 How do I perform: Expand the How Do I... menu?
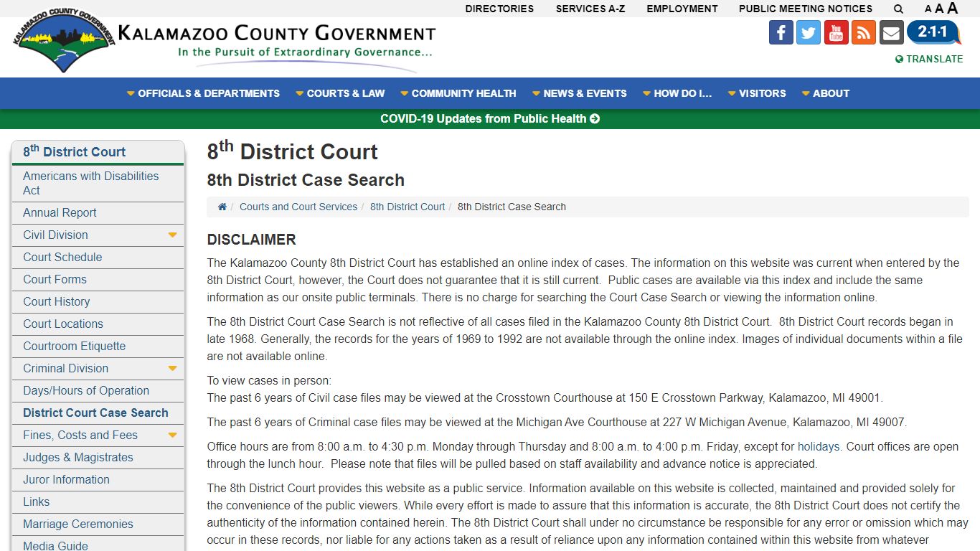coord(677,93)
